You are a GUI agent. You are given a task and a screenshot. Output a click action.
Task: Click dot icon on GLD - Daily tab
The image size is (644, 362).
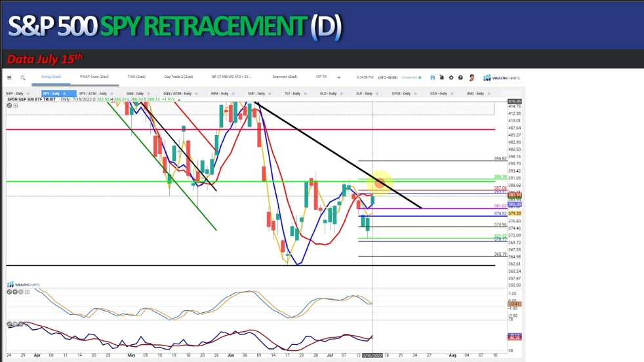342,94
